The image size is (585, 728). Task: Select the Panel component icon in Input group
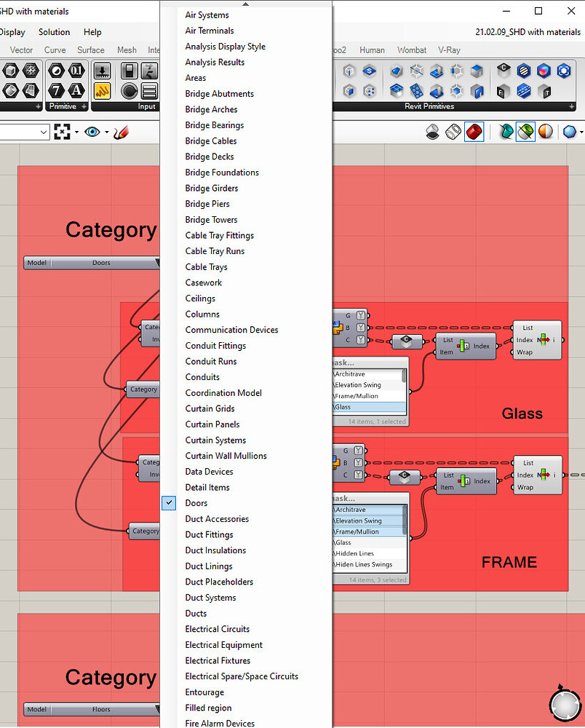pyautogui.click(x=150, y=90)
